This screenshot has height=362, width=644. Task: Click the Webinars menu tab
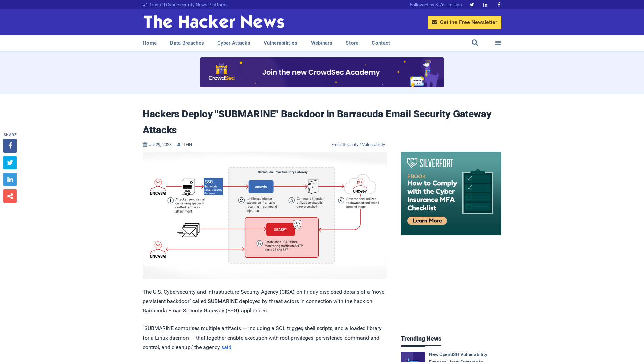322,43
